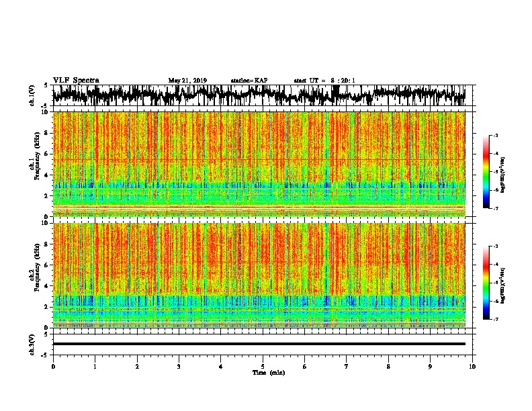Click the ch.1 frequency tick "8"
Image resolution: width=532 pixels, height=411 pixels.
pos(46,133)
